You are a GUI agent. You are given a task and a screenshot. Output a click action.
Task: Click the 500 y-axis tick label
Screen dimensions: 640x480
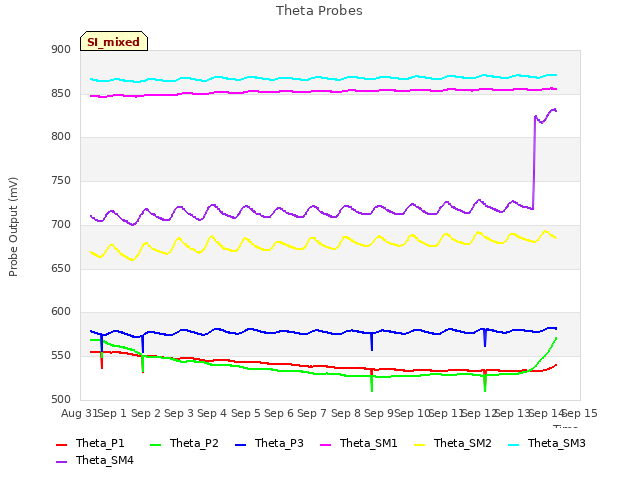(x=61, y=400)
